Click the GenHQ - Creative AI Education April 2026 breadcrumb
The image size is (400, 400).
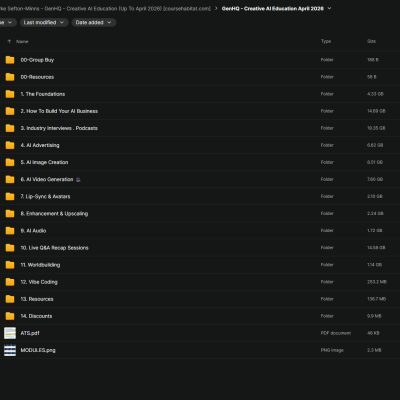[x=273, y=8]
